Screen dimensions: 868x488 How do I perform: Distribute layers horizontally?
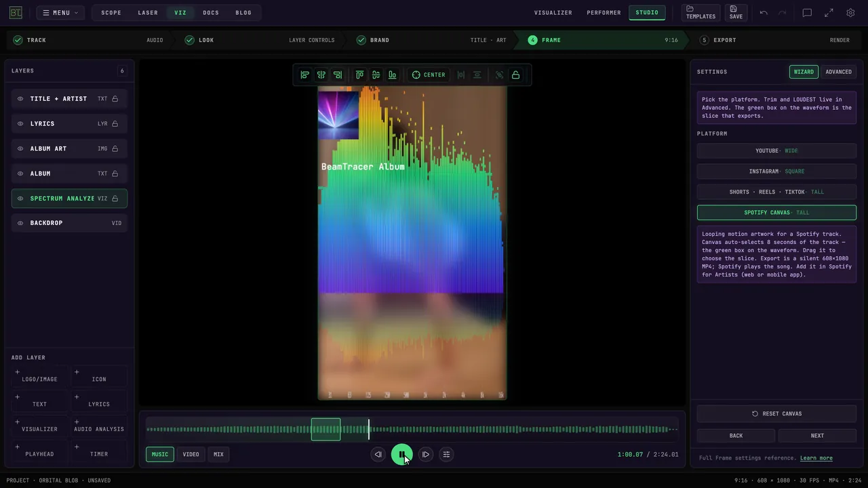pyautogui.click(x=460, y=75)
